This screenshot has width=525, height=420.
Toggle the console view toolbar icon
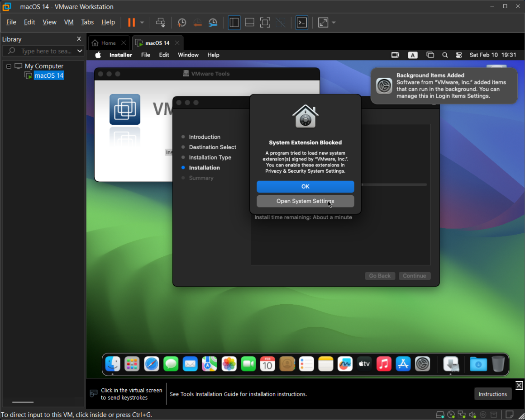click(302, 23)
